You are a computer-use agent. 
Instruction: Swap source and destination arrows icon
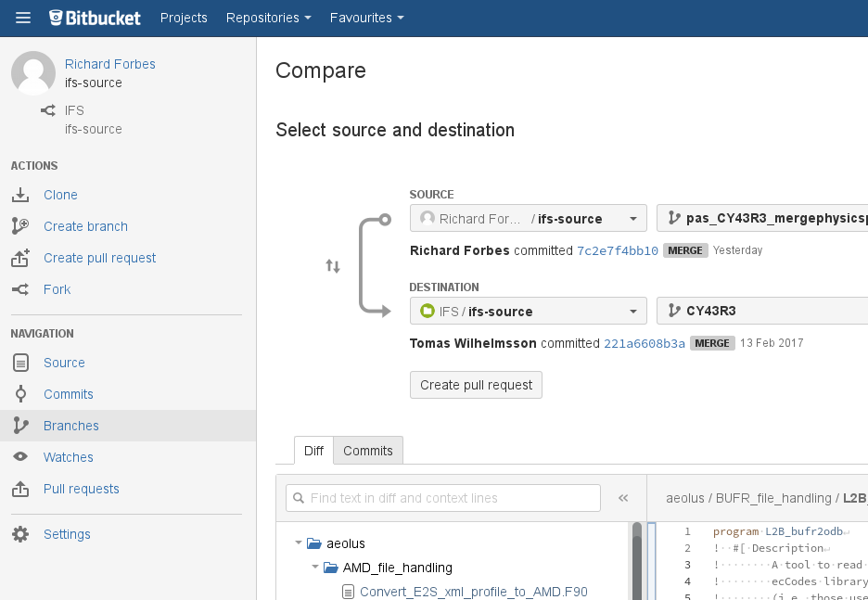click(x=333, y=266)
